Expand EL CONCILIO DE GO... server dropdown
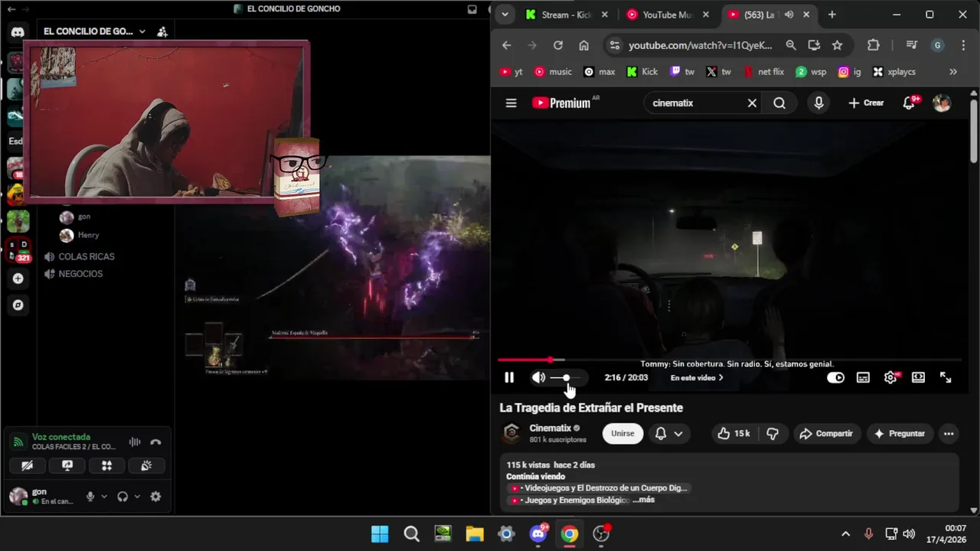The width and height of the screenshot is (980, 551). (x=94, y=31)
